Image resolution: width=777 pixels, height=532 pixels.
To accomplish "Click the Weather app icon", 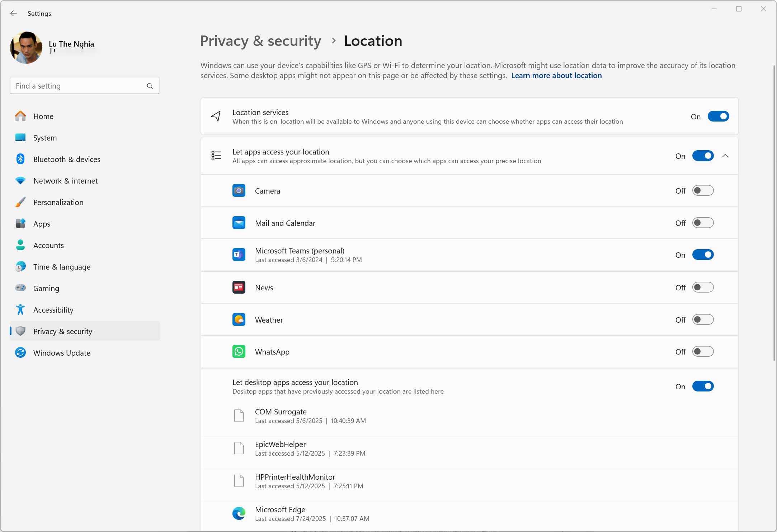I will point(239,319).
